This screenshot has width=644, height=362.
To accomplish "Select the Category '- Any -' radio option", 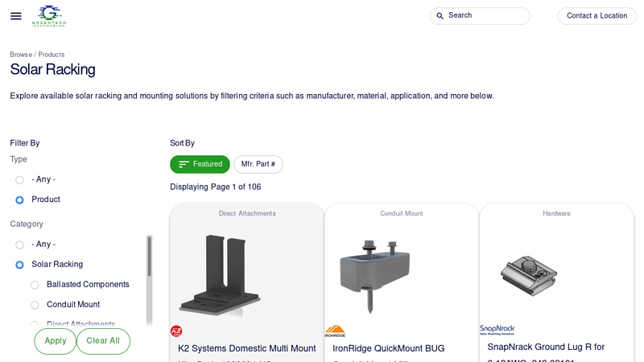I will tap(19, 245).
